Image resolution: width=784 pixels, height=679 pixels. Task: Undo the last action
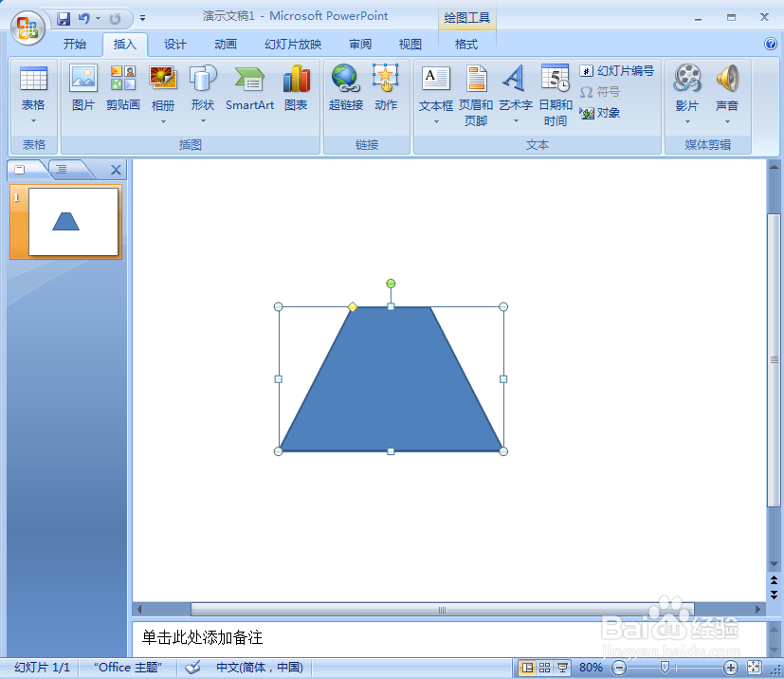[84, 19]
